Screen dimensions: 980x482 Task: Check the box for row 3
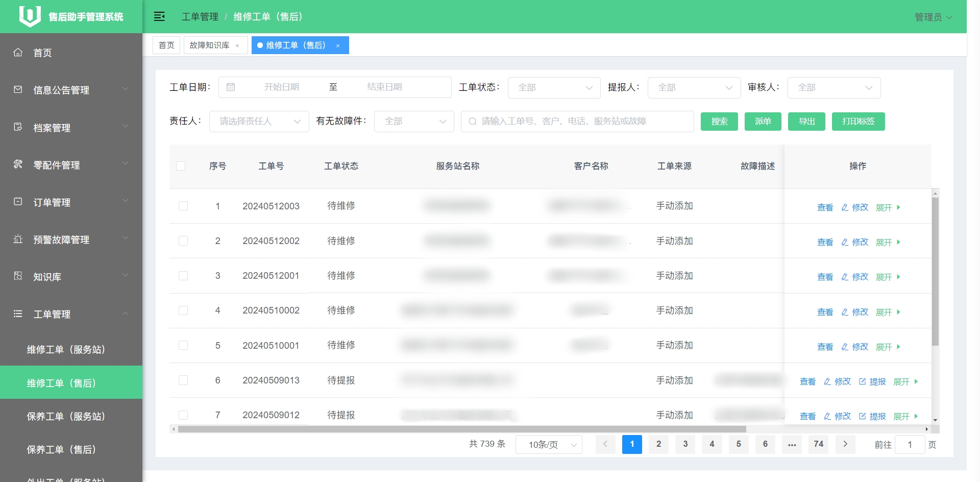click(x=183, y=276)
